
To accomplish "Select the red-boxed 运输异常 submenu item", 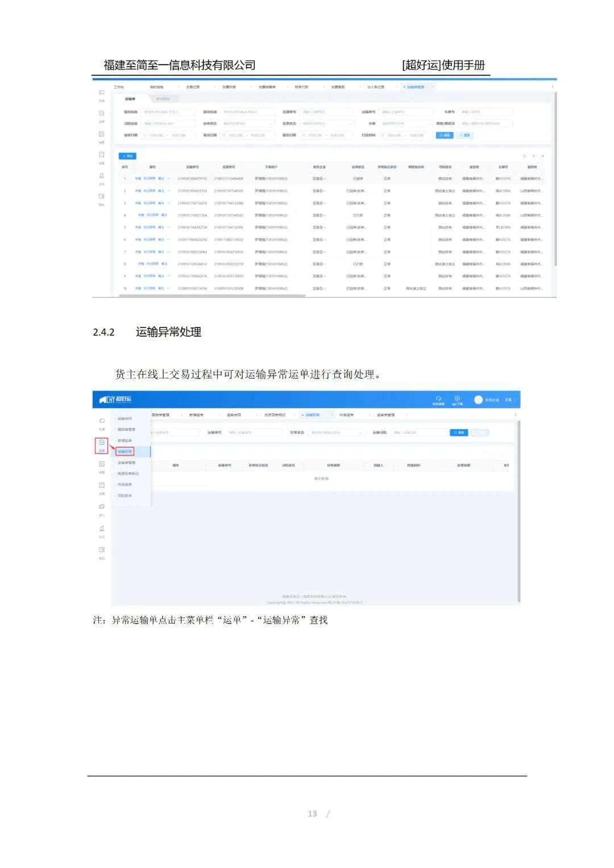I will 125,451.
